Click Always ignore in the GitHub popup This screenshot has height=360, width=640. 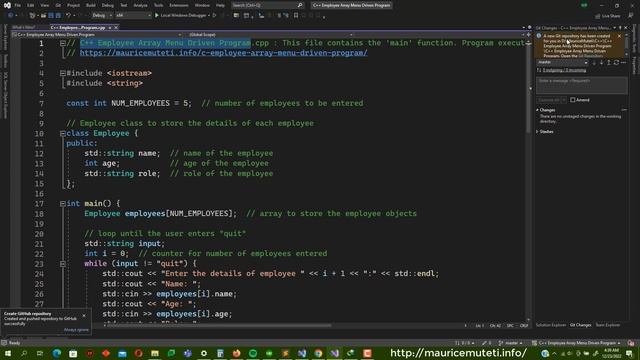pos(76,330)
